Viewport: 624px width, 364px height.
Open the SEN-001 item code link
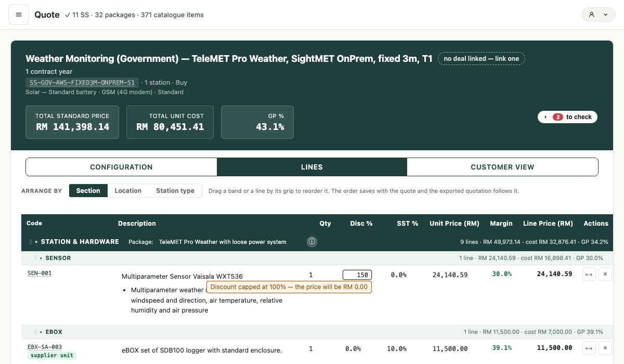(x=40, y=273)
